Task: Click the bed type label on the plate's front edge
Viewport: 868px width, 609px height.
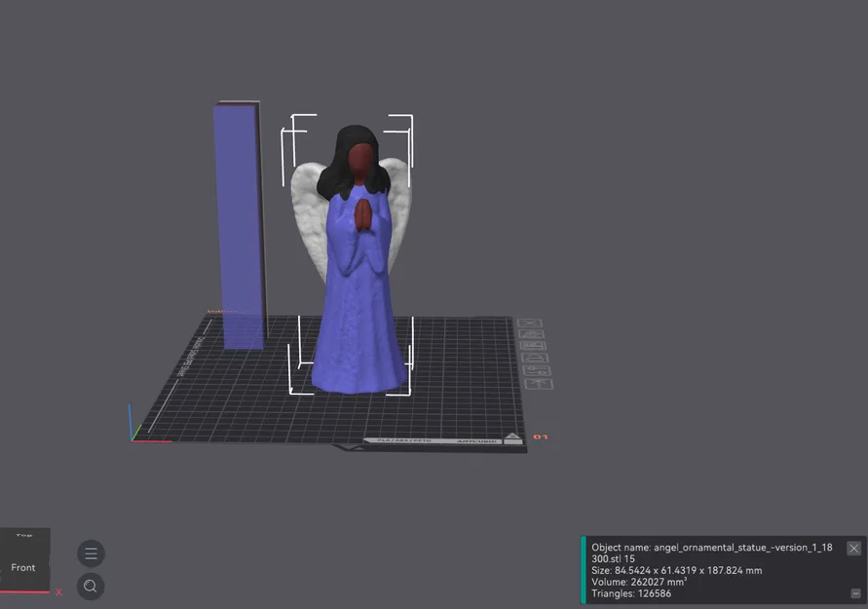Action: point(404,440)
